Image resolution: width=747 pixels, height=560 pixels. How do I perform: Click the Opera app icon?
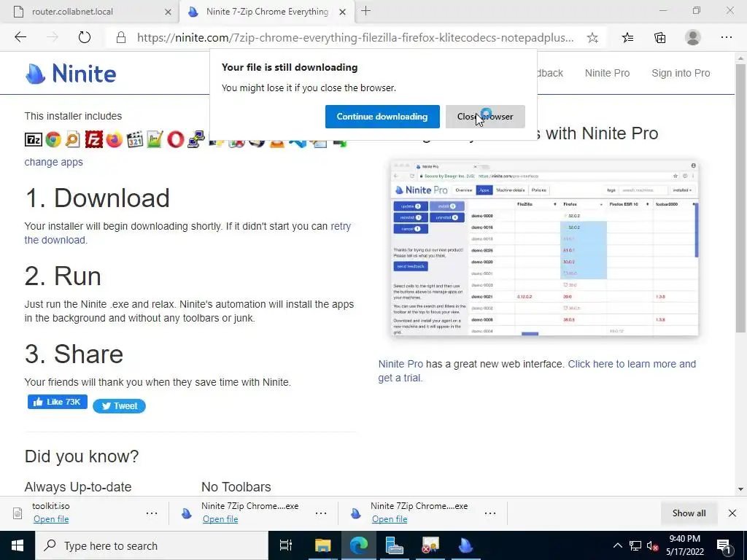176,139
